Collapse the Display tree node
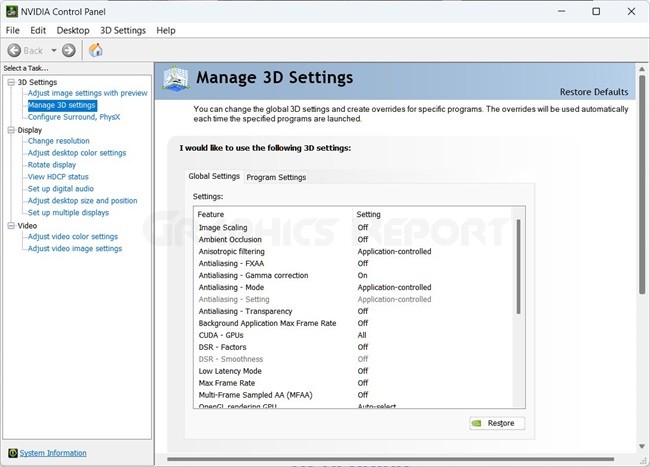This screenshot has width=650, height=467. coord(11,130)
